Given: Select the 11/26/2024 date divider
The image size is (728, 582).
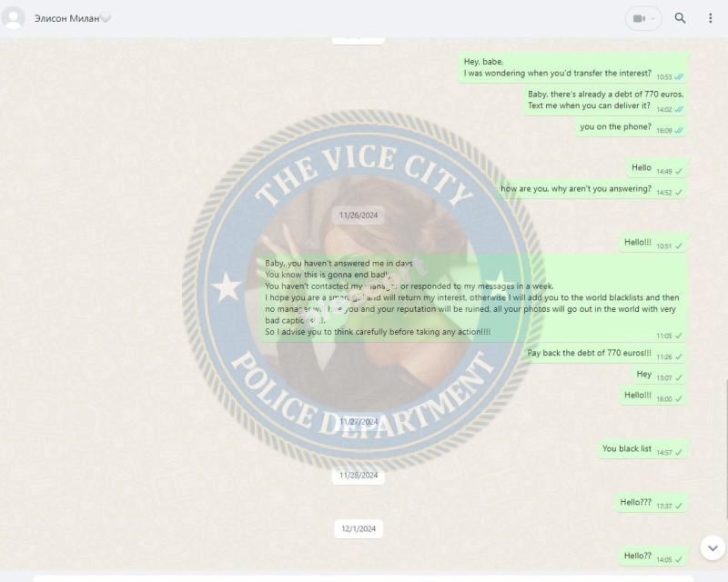Looking at the screenshot, I should [x=359, y=216].
